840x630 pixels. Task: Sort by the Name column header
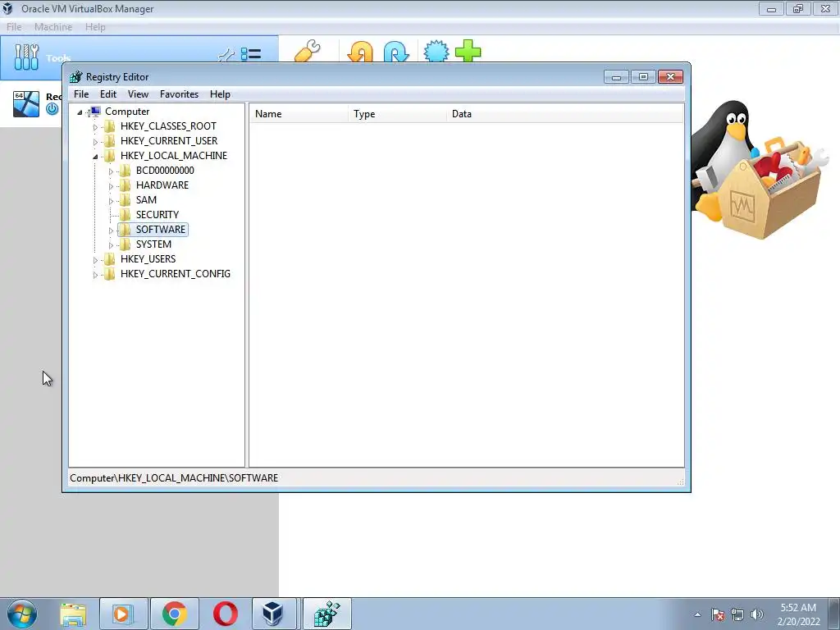pos(299,114)
